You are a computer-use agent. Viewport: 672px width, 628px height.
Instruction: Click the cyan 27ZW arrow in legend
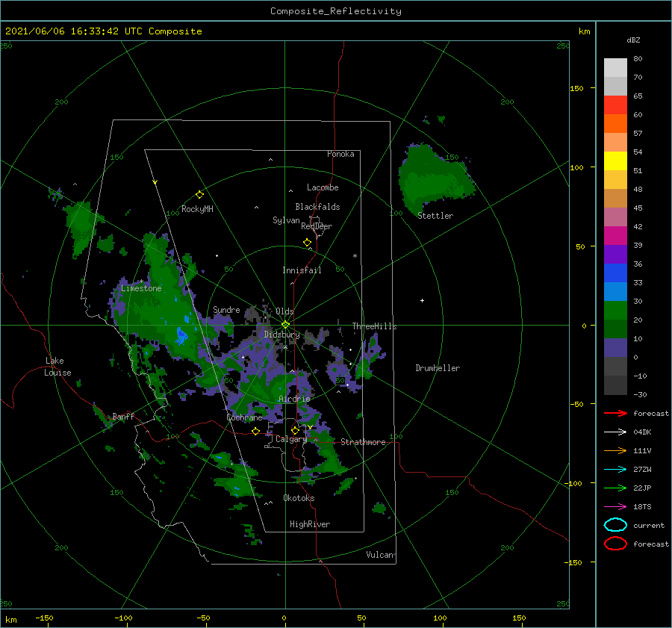point(615,470)
